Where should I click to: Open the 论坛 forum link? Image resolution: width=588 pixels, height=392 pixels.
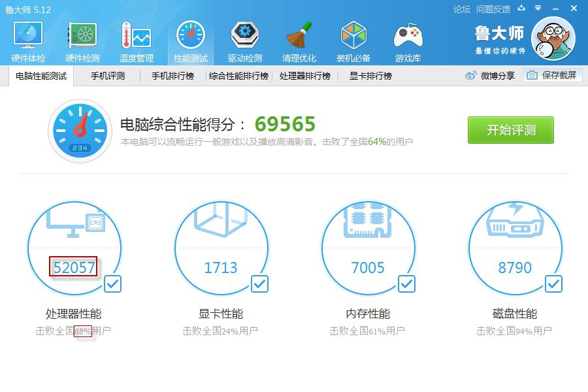coord(462,9)
